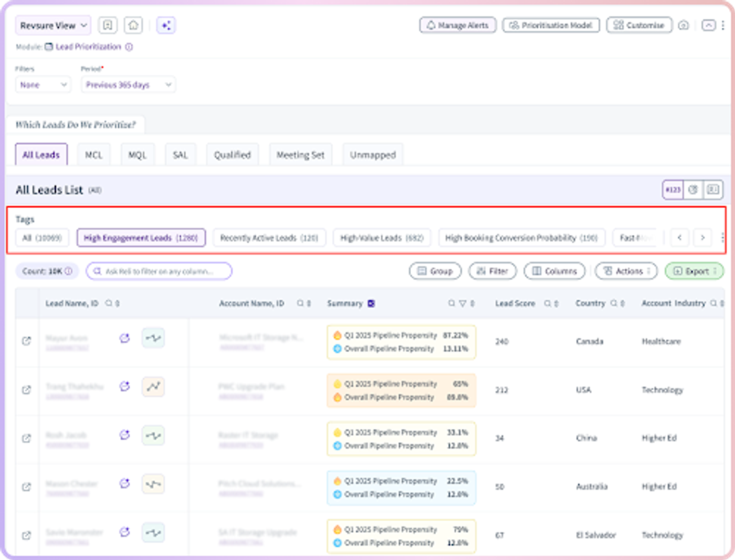Switch to the #123 numeric table view

673,189
